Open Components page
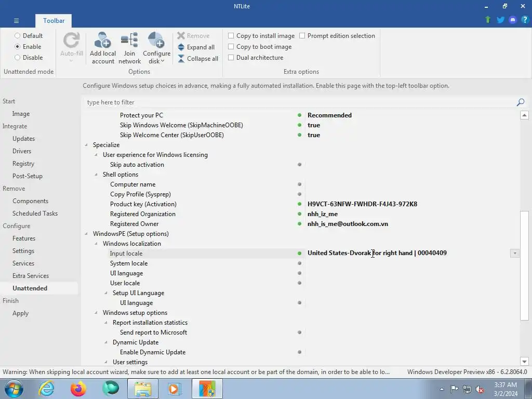The image size is (532, 399). (30, 201)
